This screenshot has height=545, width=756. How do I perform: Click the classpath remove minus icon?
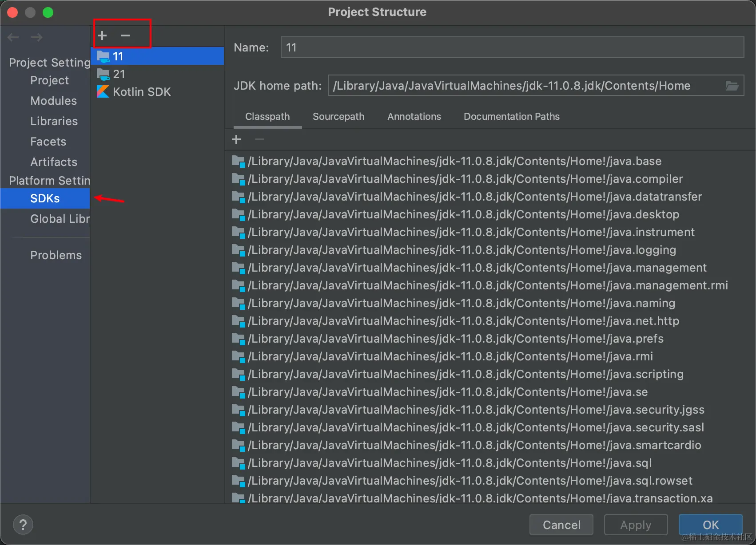coord(259,140)
